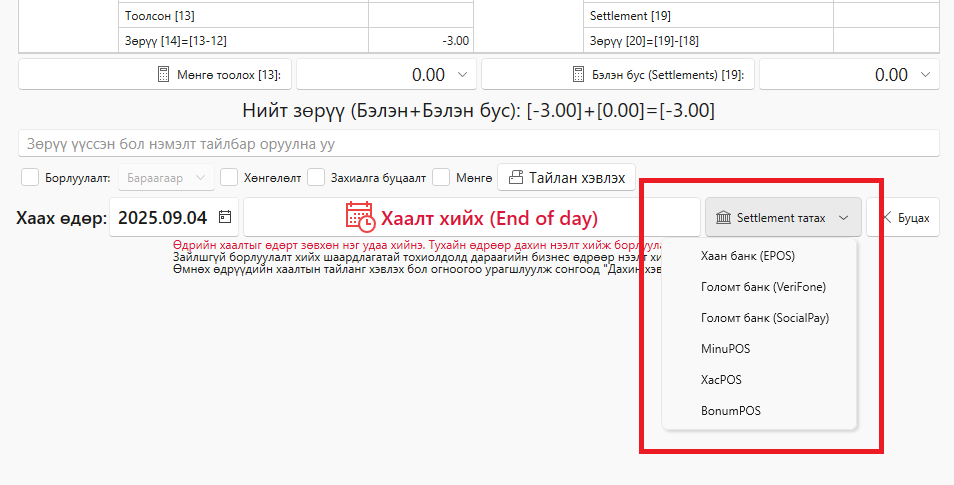954x485 pixels.
Task: Click calculator icon beside Мөнгө тоолох [13]
Action: point(163,75)
